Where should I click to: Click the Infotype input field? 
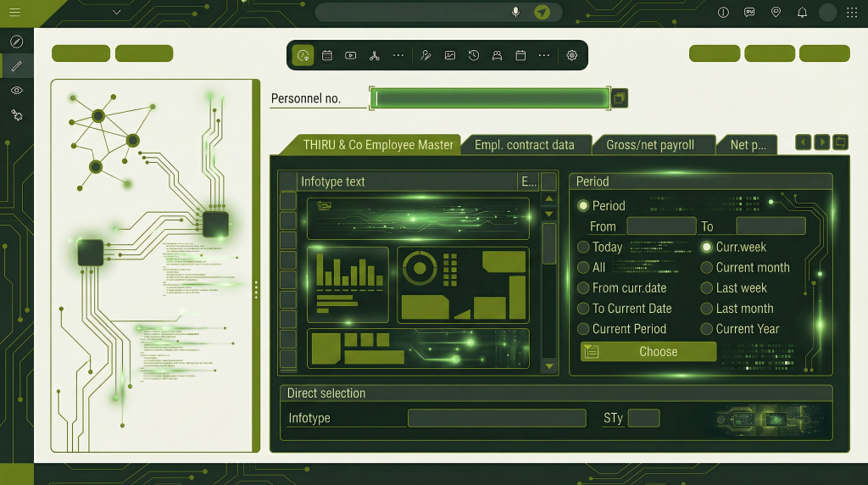coord(497,418)
